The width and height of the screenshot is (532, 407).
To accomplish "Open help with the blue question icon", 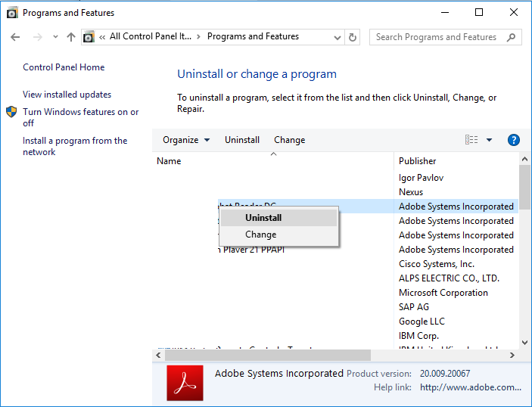I will tap(513, 140).
